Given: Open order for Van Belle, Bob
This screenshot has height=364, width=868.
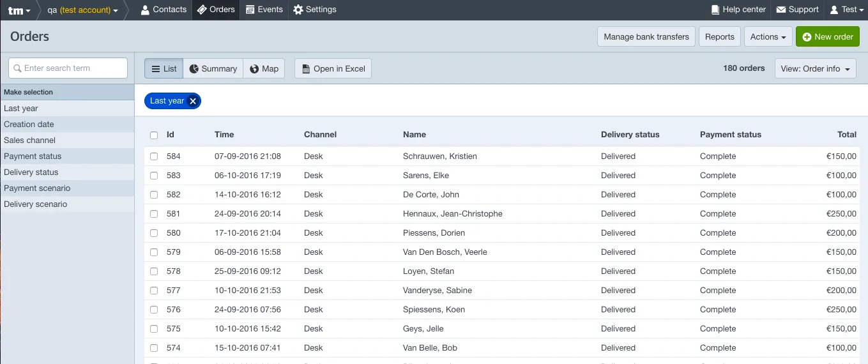Looking at the screenshot, I should click(x=430, y=348).
